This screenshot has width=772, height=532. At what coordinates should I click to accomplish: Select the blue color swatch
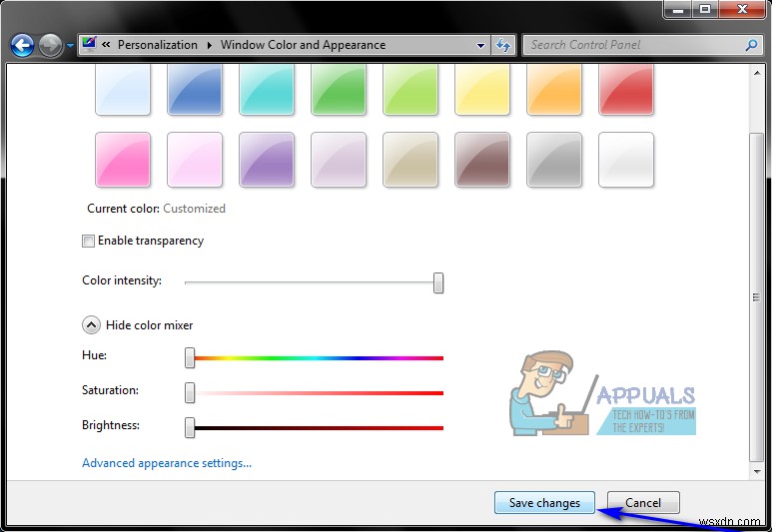point(195,90)
